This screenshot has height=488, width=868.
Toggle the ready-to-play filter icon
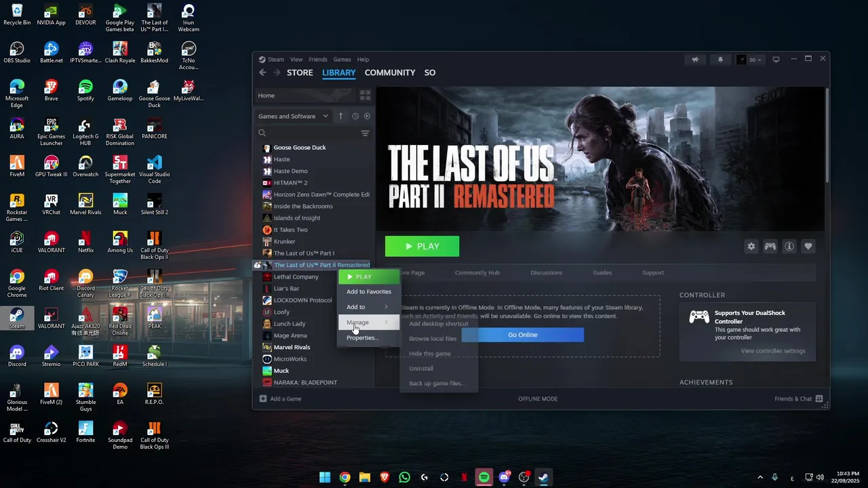click(x=367, y=116)
